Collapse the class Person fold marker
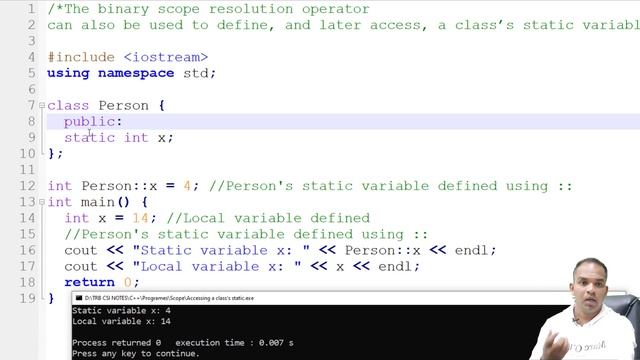 coord(42,105)
